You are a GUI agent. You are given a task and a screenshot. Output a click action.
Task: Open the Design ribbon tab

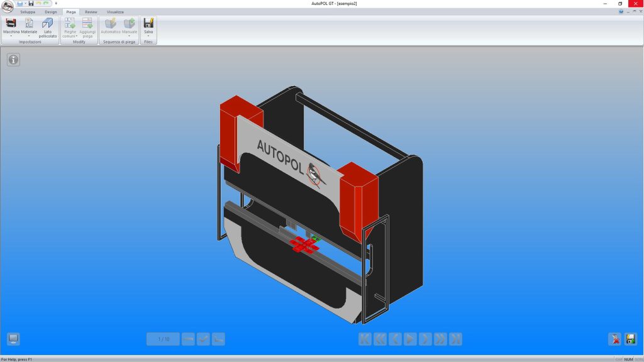pos(51,12)
